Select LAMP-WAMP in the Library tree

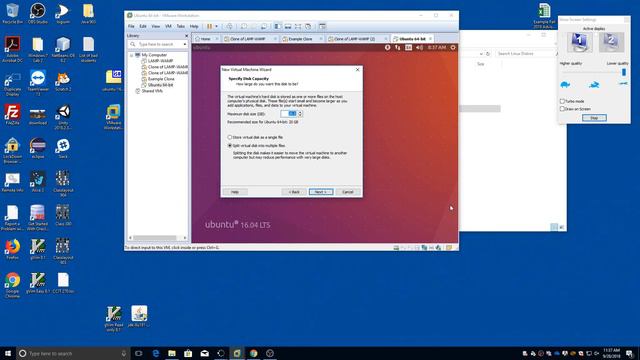coord(160,60)
